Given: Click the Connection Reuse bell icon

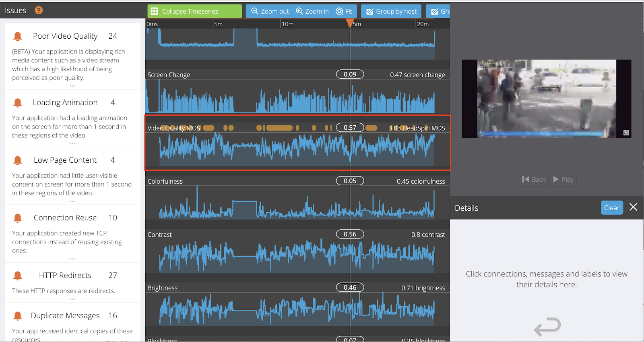Looking at the screenshot, I should [18, 218].
